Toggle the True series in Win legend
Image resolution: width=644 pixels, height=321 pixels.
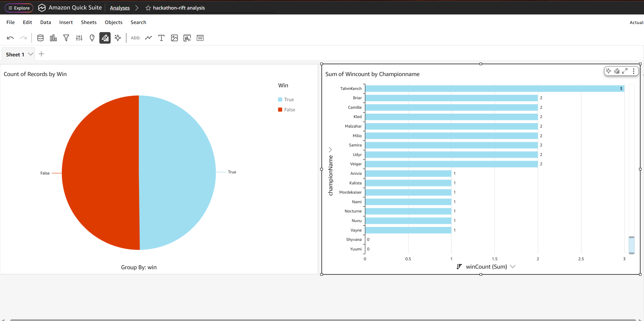pos(286,99)
